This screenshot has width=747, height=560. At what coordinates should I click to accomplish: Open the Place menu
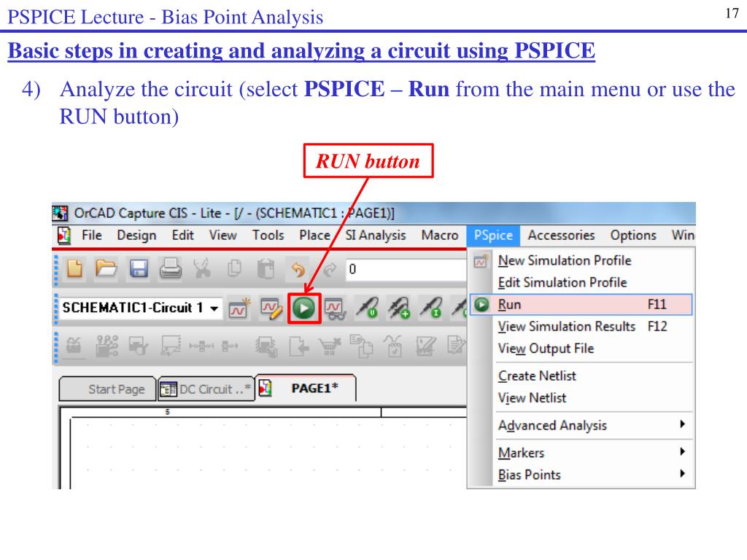[x=315, y=236]
